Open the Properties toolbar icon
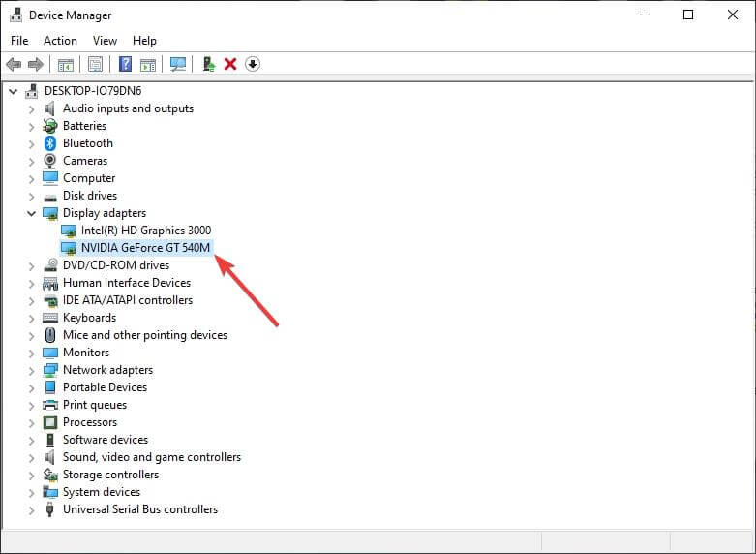 tap(95, 64)
